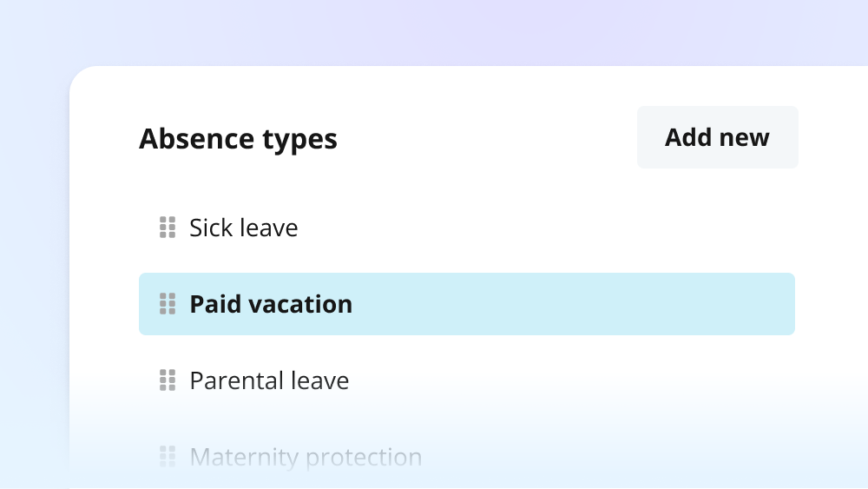Open the Parental leave absence type
The image size is (868, 489).
467,380
